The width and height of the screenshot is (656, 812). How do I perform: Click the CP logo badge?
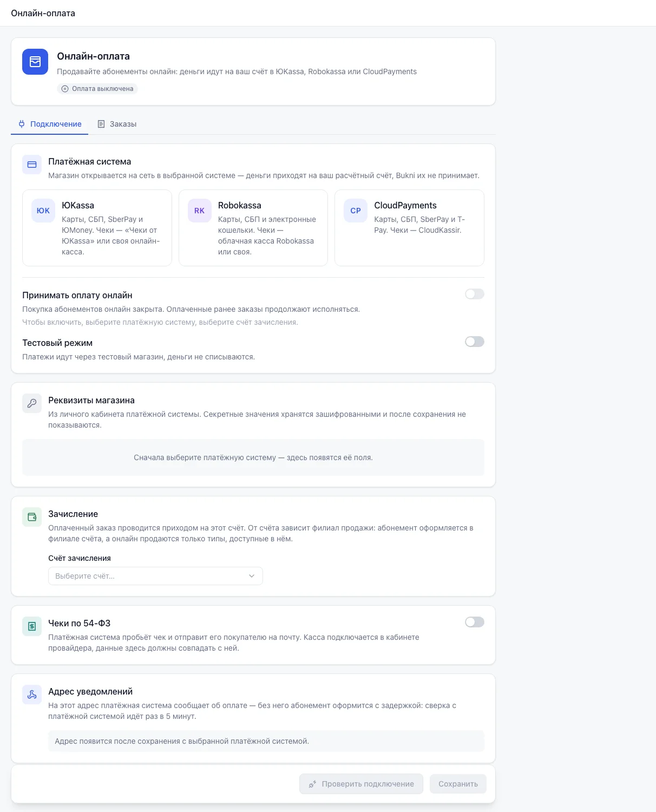pyautogui.click(x=356, y=211)
